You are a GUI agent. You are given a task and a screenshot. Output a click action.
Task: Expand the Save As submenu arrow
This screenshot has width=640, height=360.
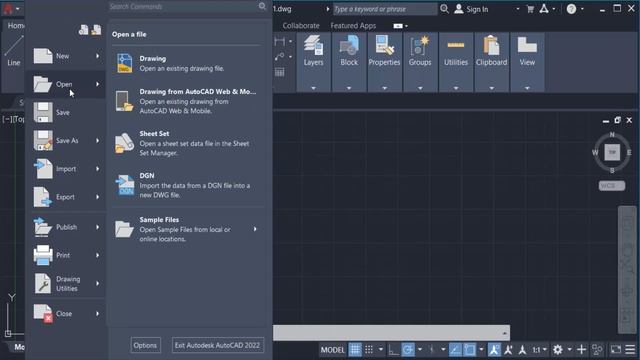(x=98, y=140)
